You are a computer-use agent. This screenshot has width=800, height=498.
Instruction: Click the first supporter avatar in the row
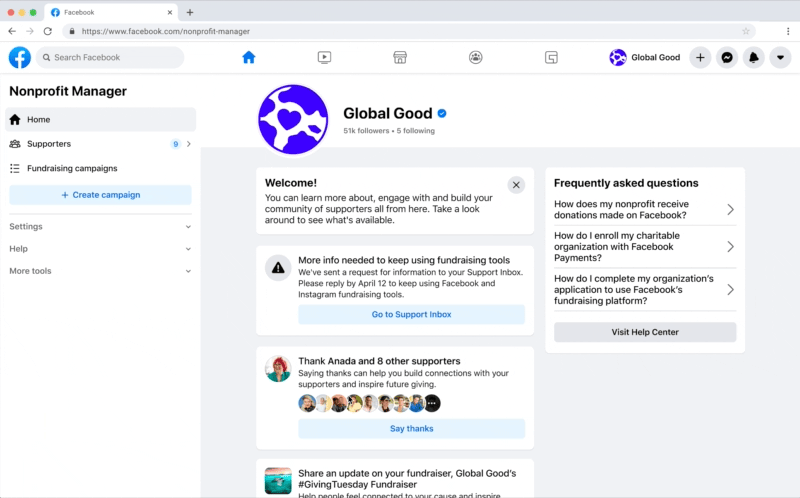pyautogui.click(x=307, y=403)
